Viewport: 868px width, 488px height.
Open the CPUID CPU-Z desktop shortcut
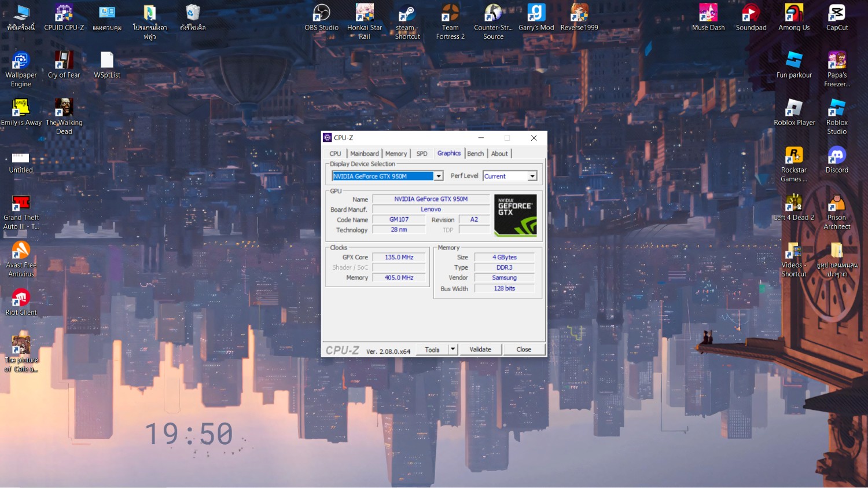(x=64, y=17)
